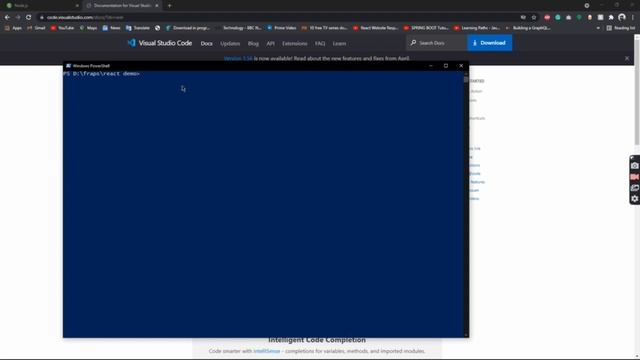Click the red extension icon in toolbar

547,17
